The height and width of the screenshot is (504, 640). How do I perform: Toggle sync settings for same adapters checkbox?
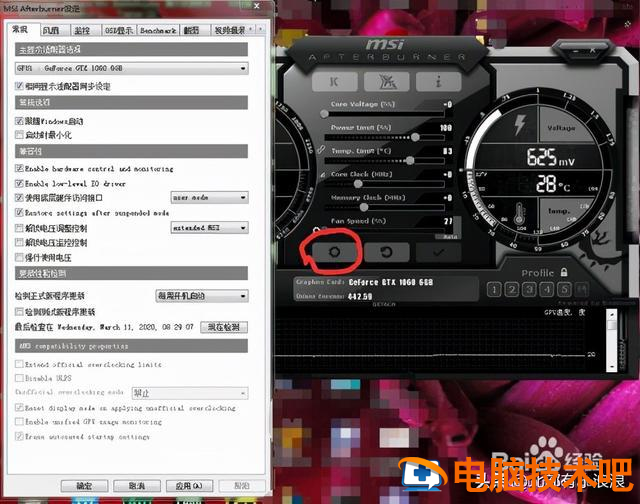pyautogui.click(x=19, y=86)
